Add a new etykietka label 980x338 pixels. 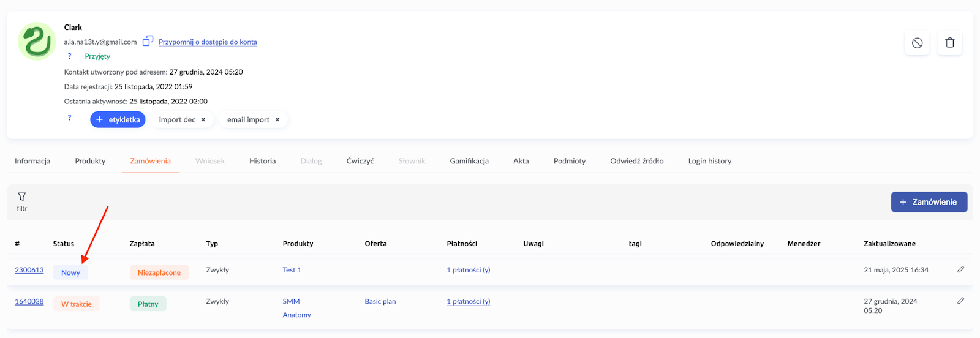click(x=118, y=119)
